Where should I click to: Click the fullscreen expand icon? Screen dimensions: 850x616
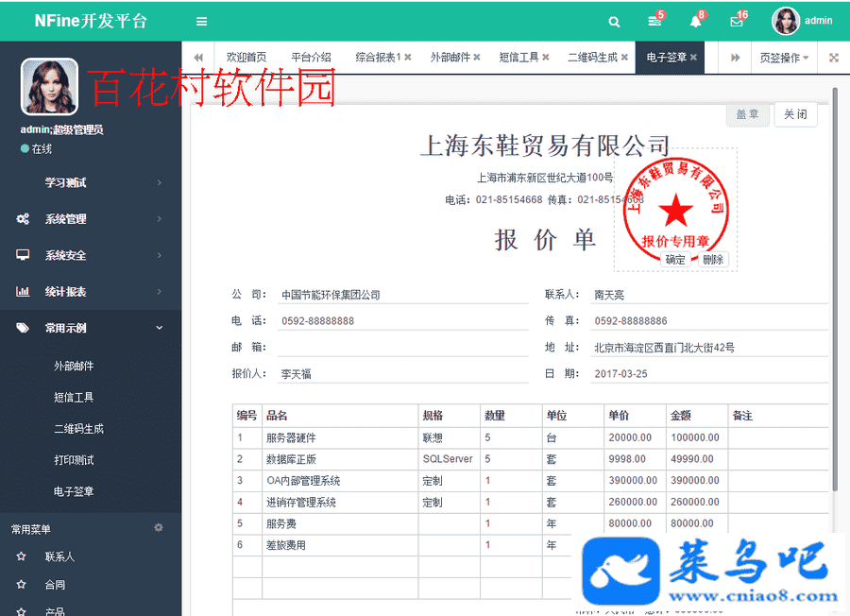coord(834,58)
